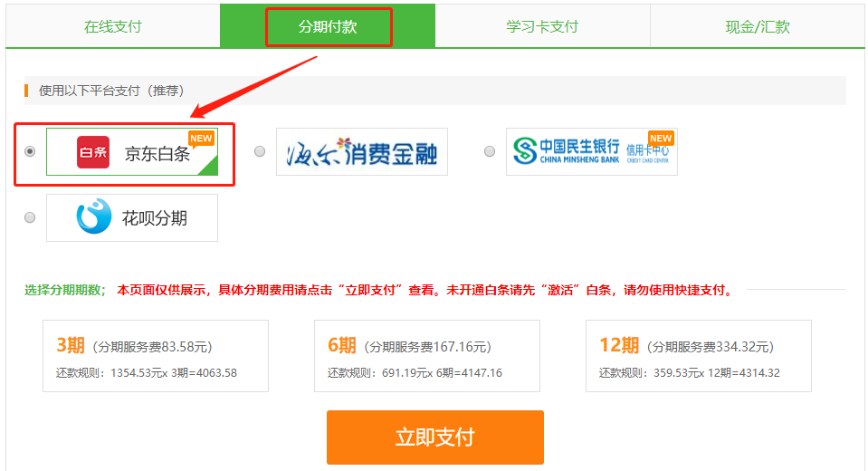Choose the 6期 installment plan
Screen dimensions: 868x471
click(x=426, y=356)
